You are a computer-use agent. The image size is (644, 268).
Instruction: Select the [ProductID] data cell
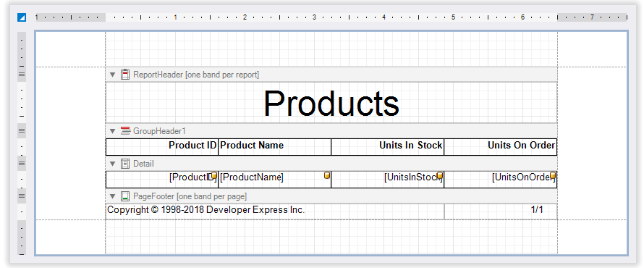coord(162,179)
